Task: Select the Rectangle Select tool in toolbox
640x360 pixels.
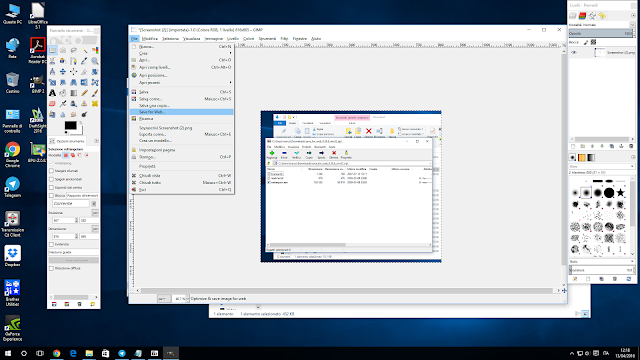Action: point(52,50)
